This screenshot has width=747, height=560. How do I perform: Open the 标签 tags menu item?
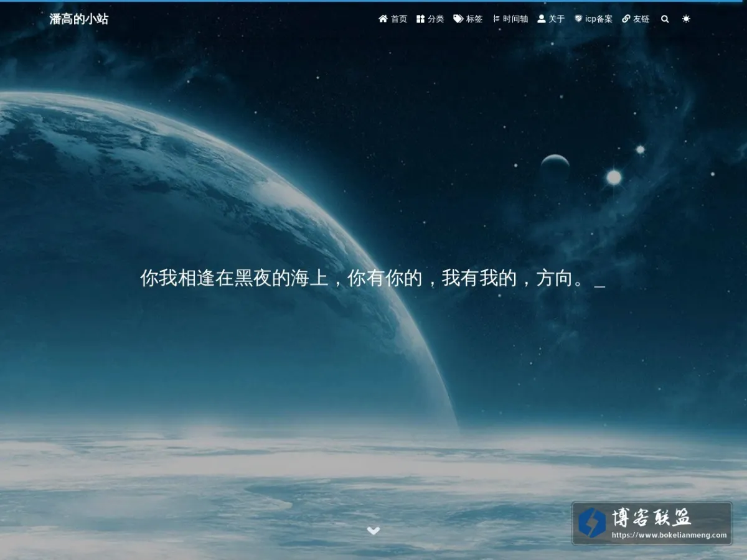tap(468, 19)
